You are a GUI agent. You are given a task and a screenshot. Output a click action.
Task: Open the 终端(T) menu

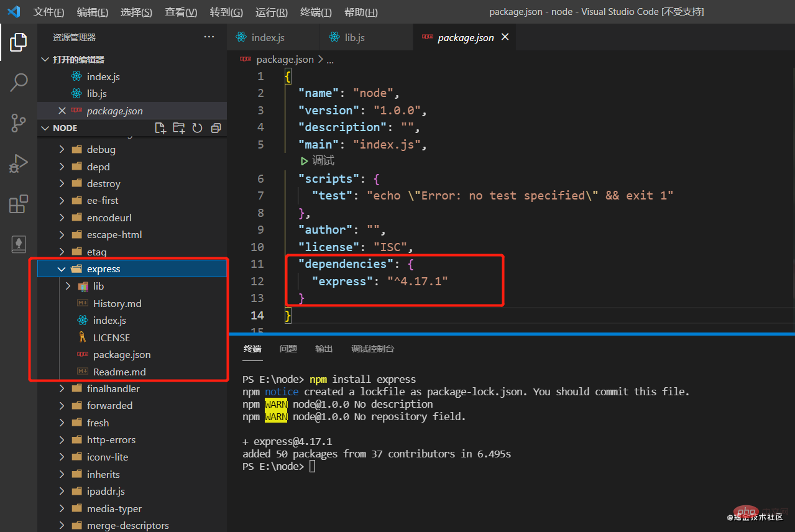pyautogui.click(x=316, y=12)
